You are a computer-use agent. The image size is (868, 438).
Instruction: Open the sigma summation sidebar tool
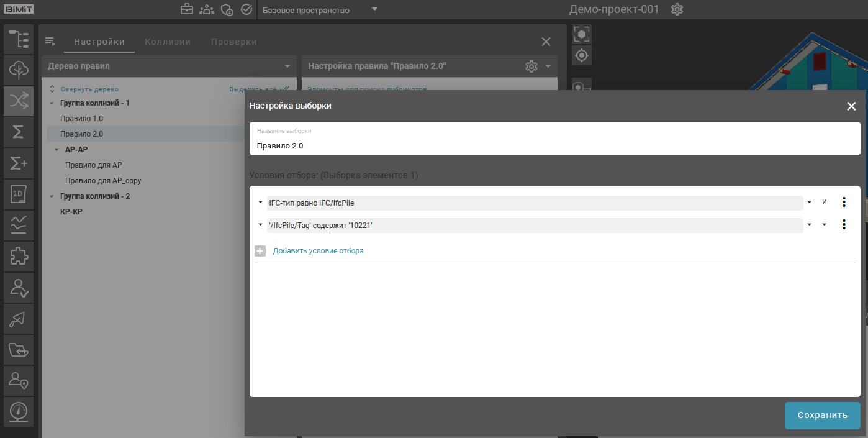pos(19,132)
